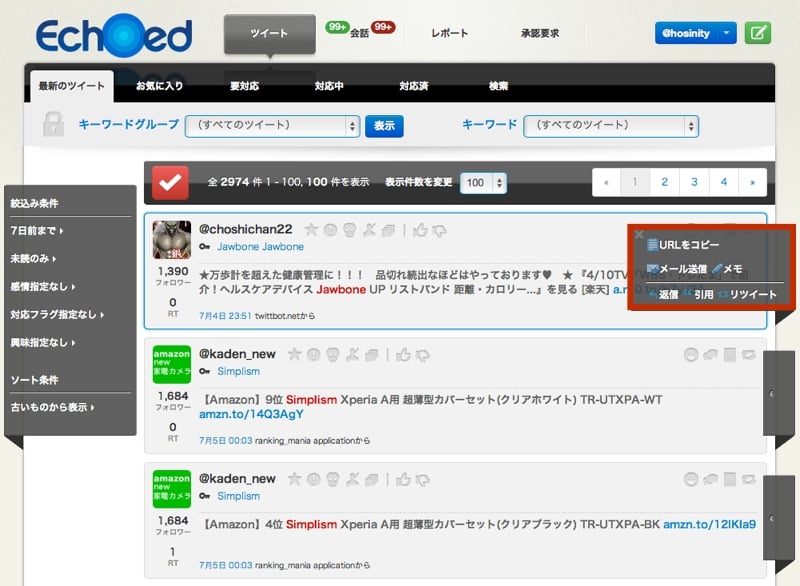The image size is (800, 586).
Task: Toggle thumbs up on the 9位 Simplism tweet
Action: point(404,355)
